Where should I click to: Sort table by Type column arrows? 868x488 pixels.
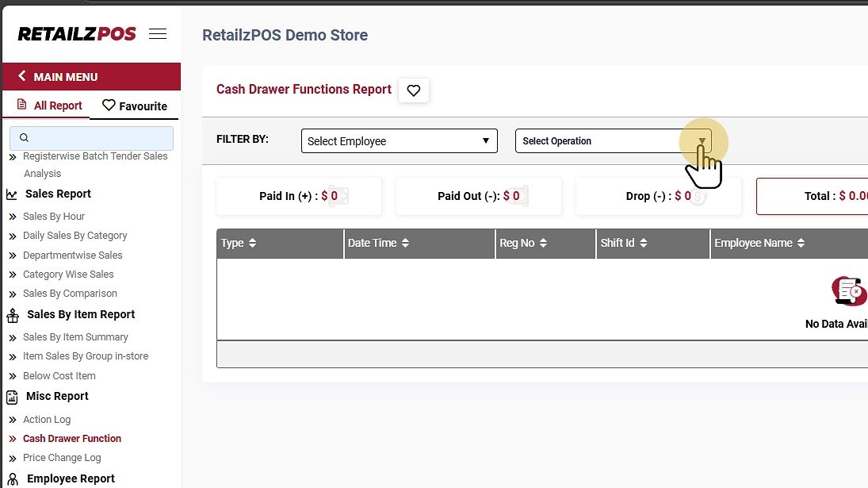253,244
